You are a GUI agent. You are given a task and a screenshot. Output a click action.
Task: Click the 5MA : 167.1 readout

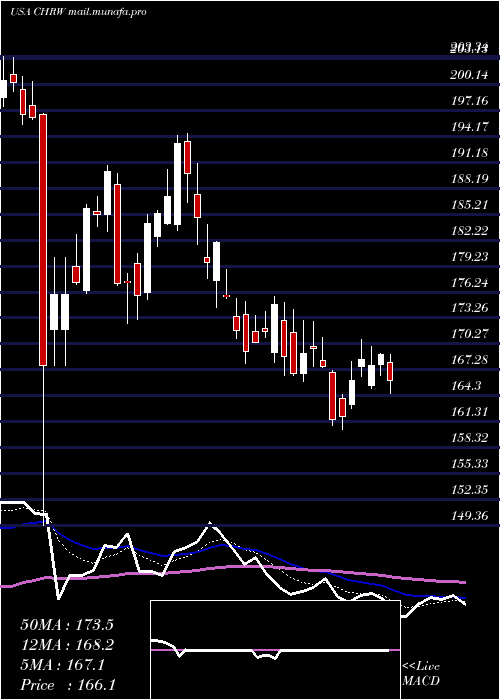[x=62, y=665]
